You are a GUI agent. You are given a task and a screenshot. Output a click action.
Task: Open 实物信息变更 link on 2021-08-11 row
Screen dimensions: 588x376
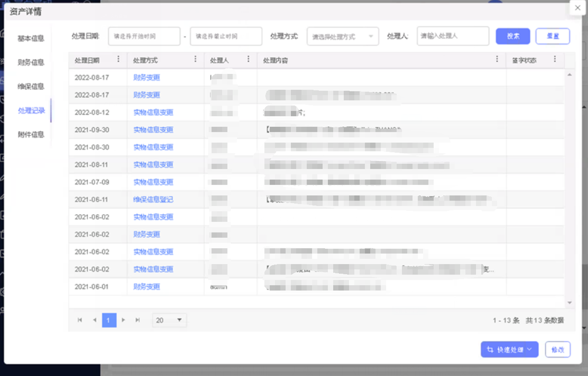[x=153, y=165]
